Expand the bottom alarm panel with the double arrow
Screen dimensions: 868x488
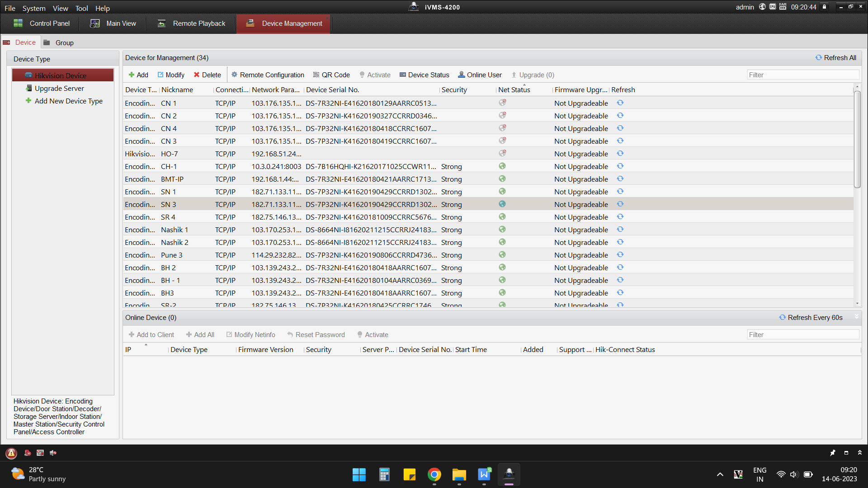pos(860,453)
